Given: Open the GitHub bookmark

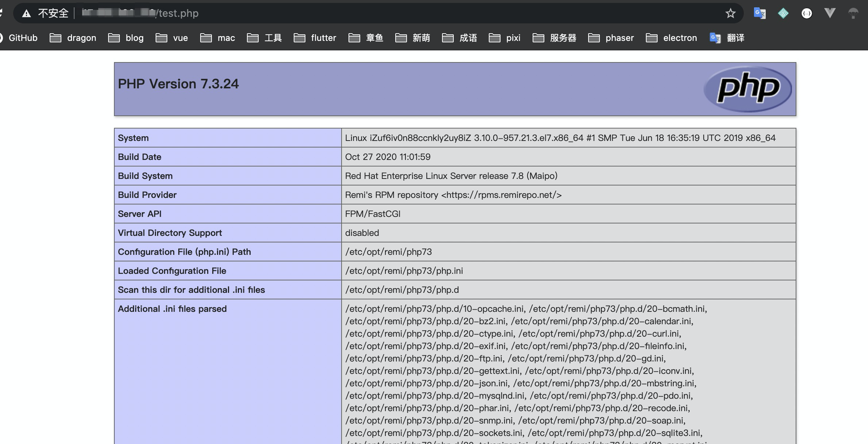Looking at the screenshot, I should pos(19,38).
